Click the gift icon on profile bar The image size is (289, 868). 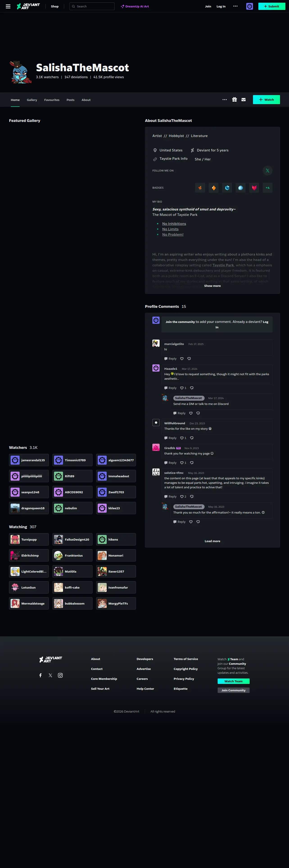235,100
